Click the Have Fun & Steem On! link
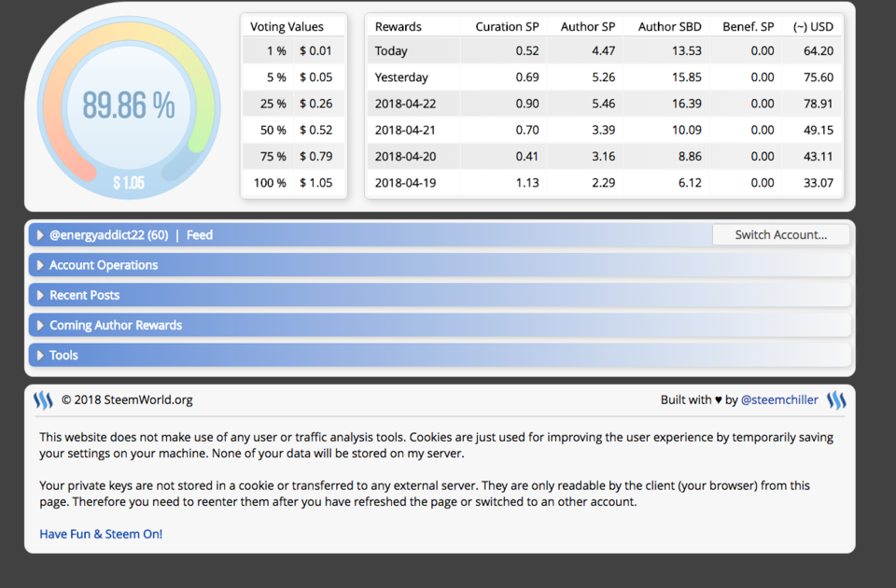 coord(101,534)
